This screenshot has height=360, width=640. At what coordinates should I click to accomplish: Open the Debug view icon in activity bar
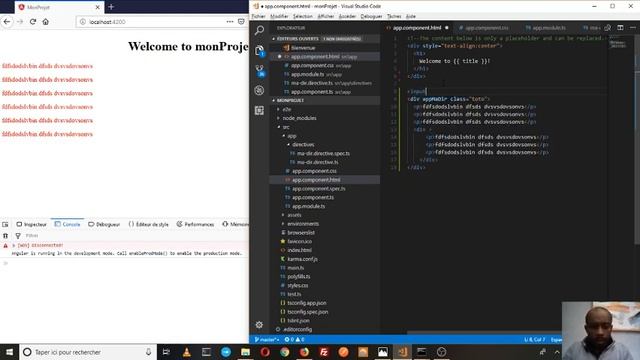point(259,90)
